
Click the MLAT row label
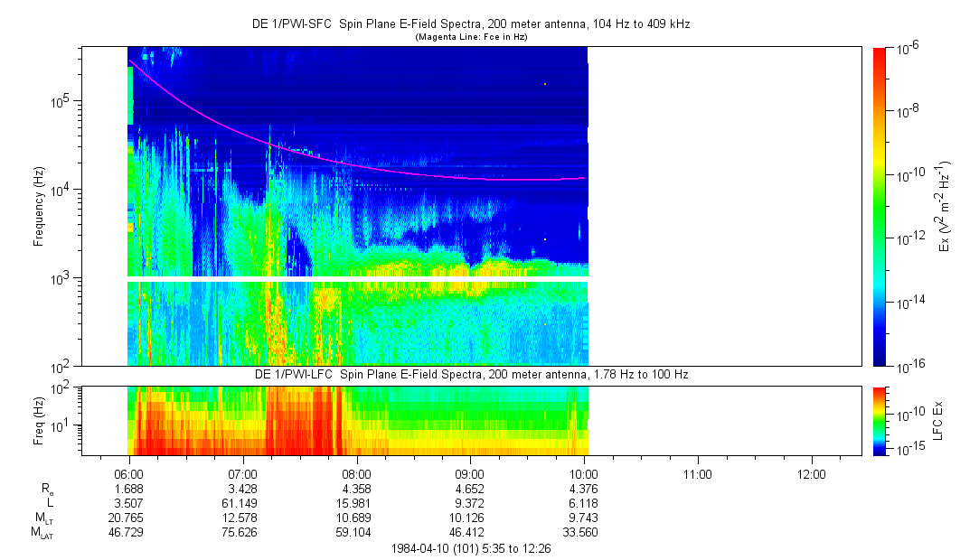[42, 533]
